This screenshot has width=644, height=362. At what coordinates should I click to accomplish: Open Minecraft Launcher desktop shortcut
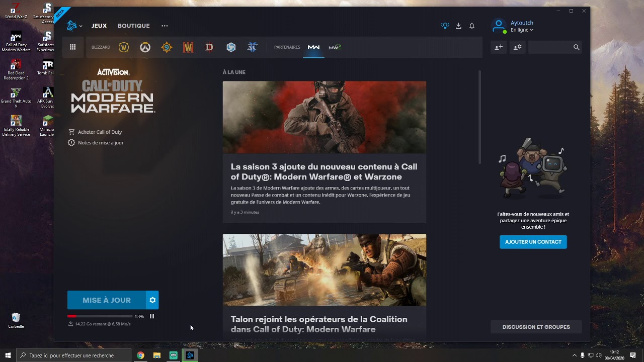click(x=47, y=126)
